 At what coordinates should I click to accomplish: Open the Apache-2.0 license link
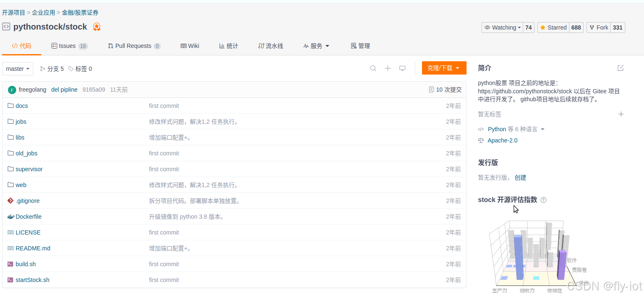click(x=502, y=141)
